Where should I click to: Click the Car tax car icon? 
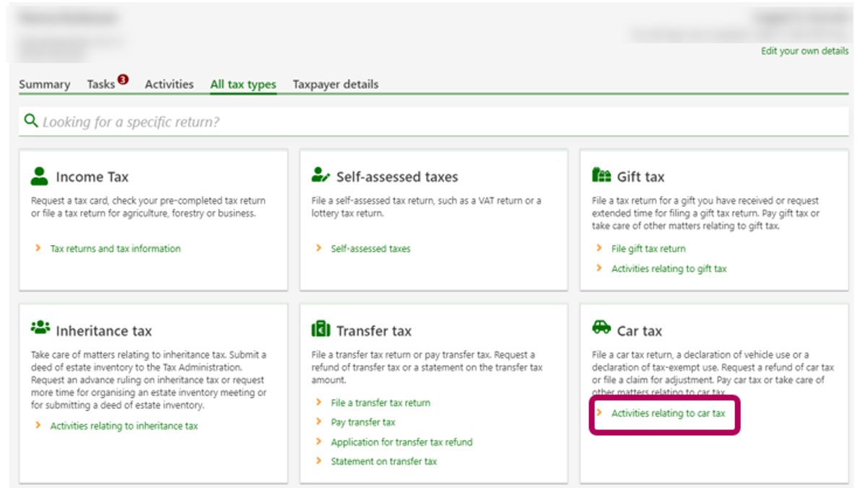601,329
